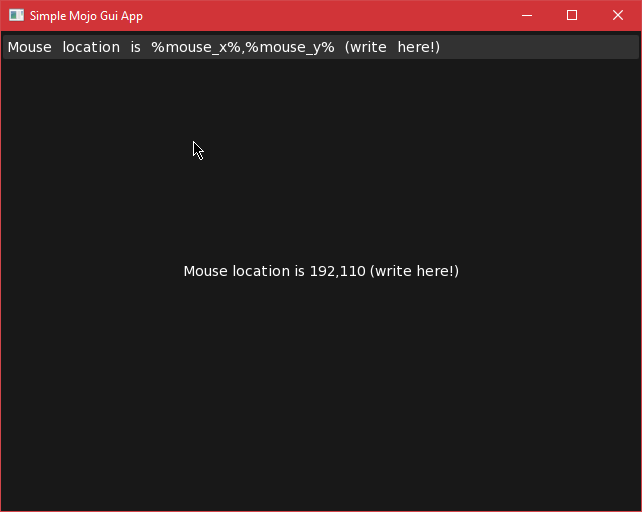Minimize the Simple Mojo Gui App window
The image size is (642, 512).
[526, 16]
